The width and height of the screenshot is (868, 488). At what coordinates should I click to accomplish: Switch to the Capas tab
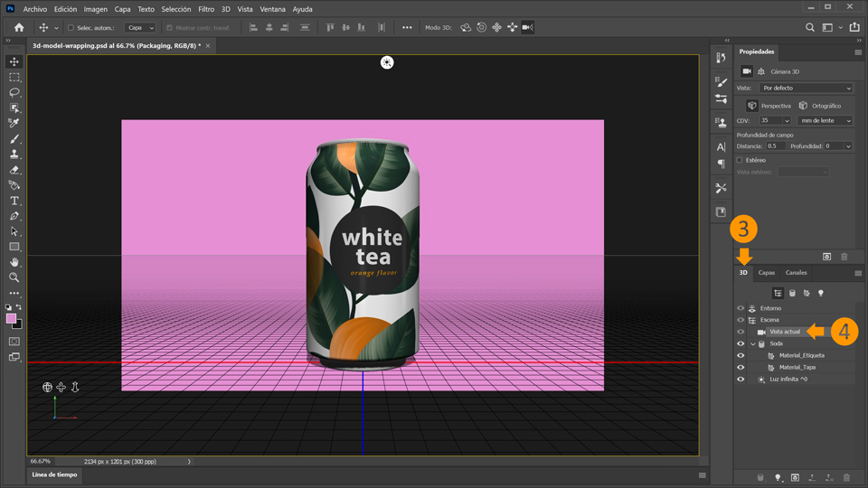click(766, 273)
